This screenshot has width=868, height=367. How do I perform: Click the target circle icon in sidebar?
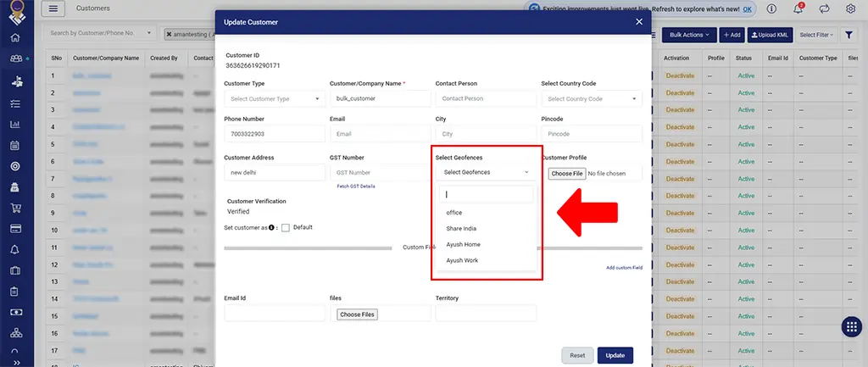pyautogui.click(x=15, y=166)
